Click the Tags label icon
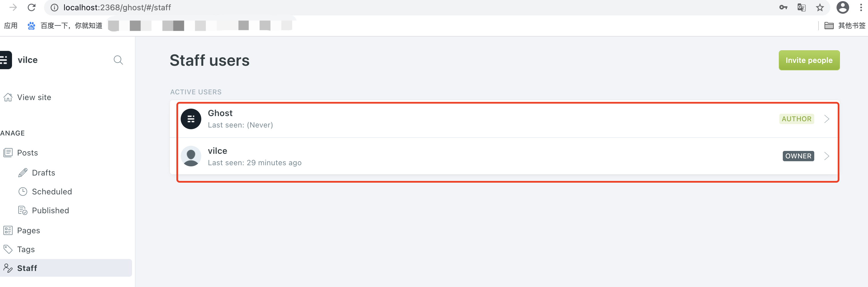 tap(7, 249)
